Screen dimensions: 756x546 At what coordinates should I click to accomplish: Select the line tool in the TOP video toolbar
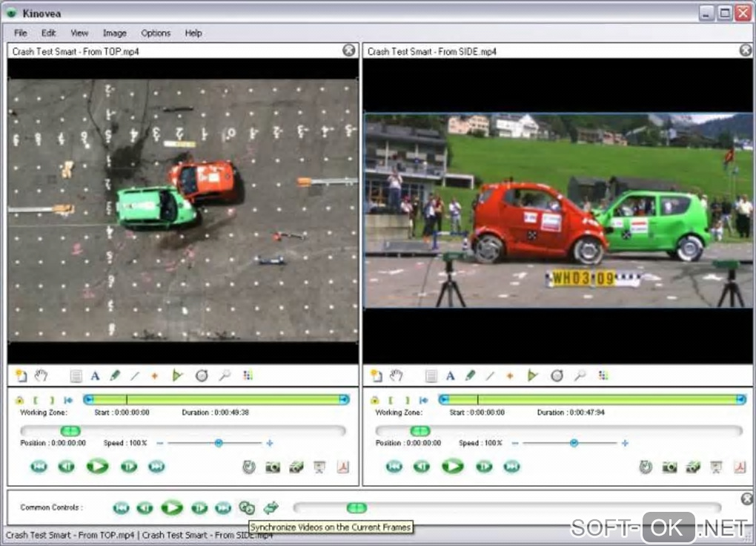134,375
